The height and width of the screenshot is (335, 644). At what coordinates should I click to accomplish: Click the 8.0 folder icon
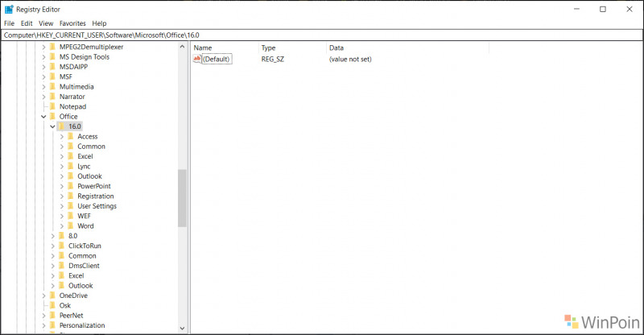point(62,236)
